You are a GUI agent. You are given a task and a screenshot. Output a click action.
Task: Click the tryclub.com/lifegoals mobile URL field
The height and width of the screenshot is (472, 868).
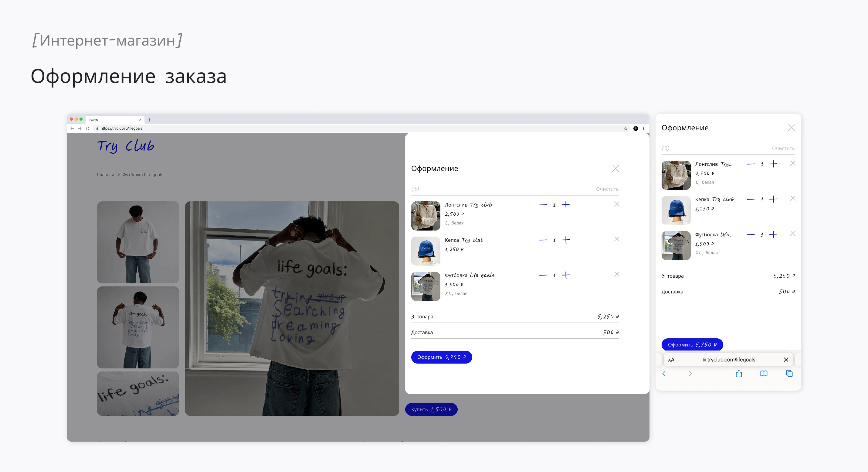pos(728,360)
